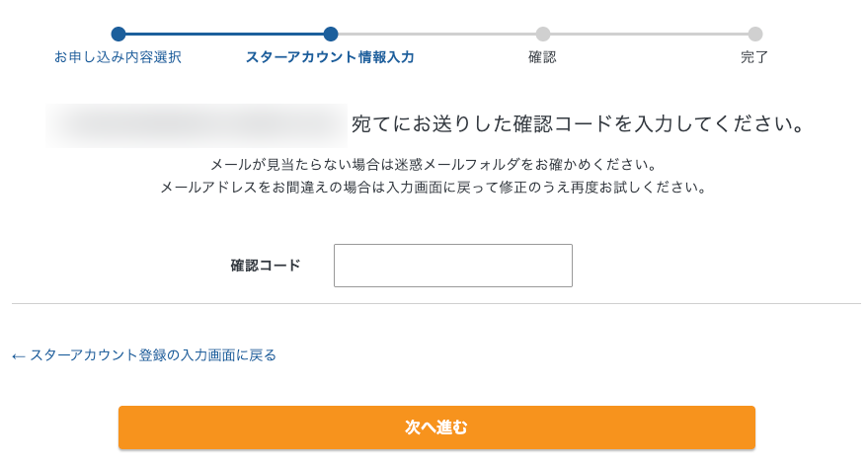Click the スターアカウント情報入力 step circle

pyautogui.click(x=331, y=34)
